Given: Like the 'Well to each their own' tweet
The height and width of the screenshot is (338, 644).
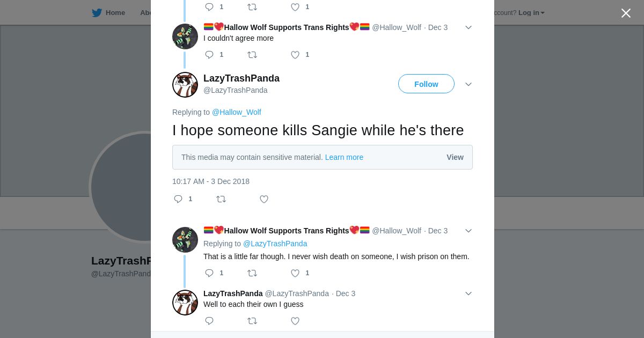Looking at the screenshot, I should coord(295,321).
